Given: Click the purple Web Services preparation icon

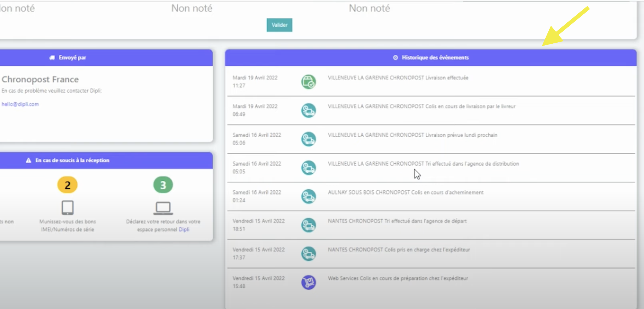Looking at the screenshot, I should (x=309, y=282).
